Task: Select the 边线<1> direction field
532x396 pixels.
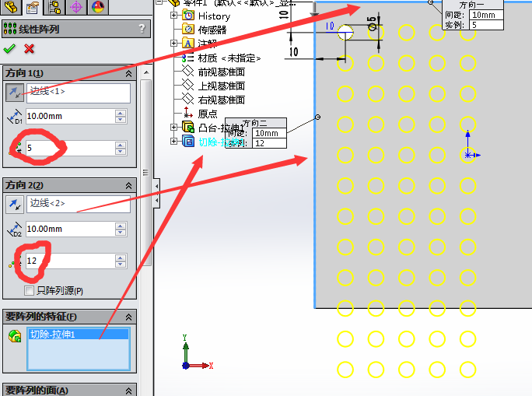Action: pyautogui.click(x=79, y=93)
